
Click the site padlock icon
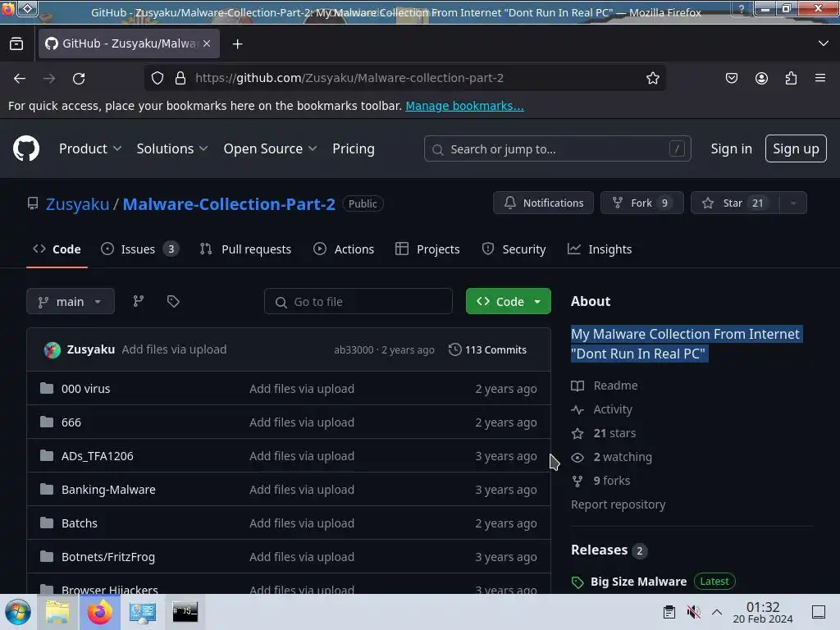click(180, 78)
